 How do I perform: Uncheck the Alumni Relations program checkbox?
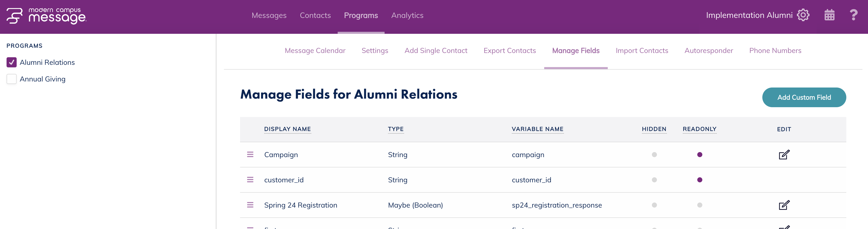point(11,62)
